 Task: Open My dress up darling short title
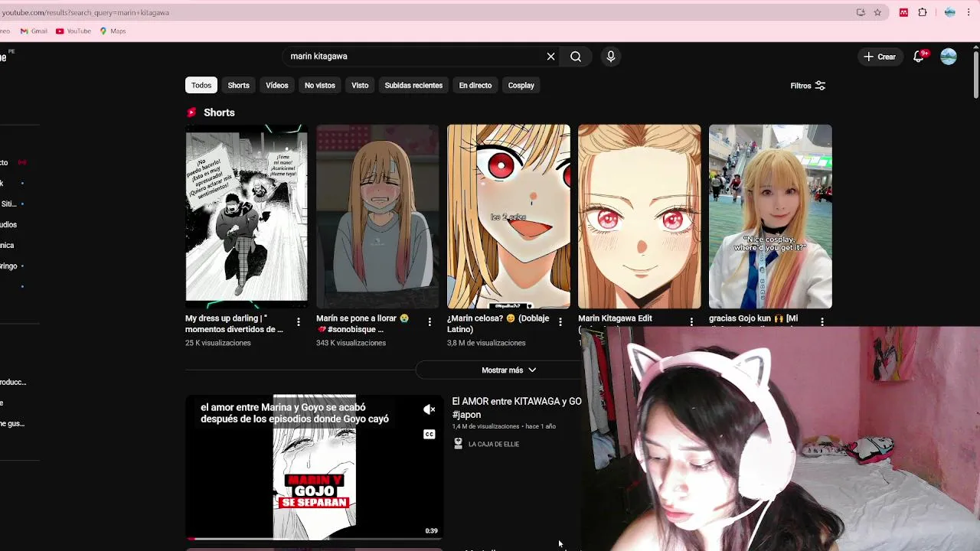pos(234,324)
